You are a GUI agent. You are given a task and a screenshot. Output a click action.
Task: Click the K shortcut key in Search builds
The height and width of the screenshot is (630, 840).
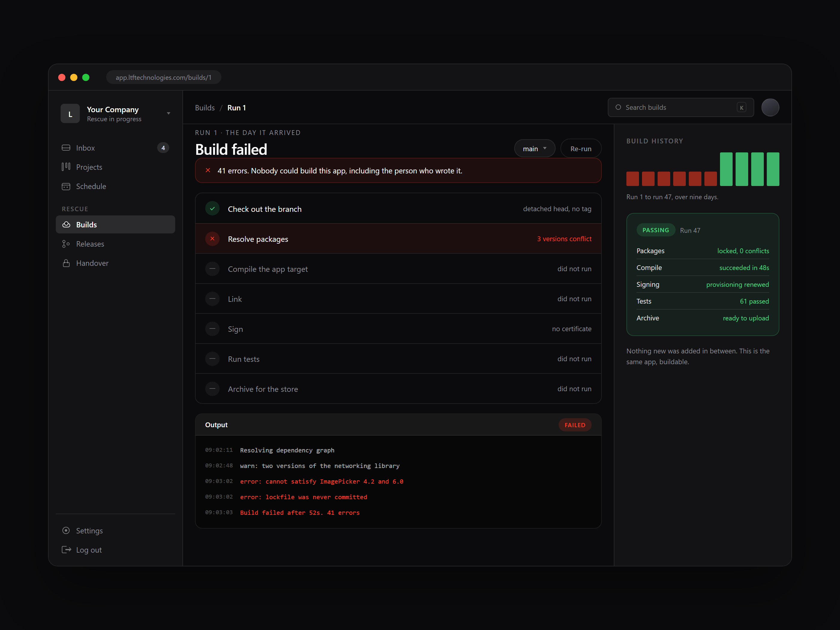point(741,107)
